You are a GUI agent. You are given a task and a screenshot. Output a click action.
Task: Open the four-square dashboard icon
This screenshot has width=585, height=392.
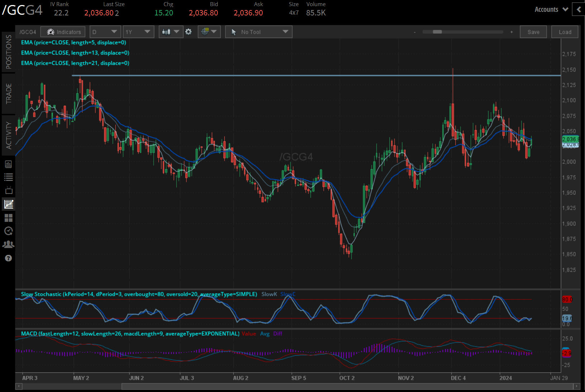coord(9,218)
